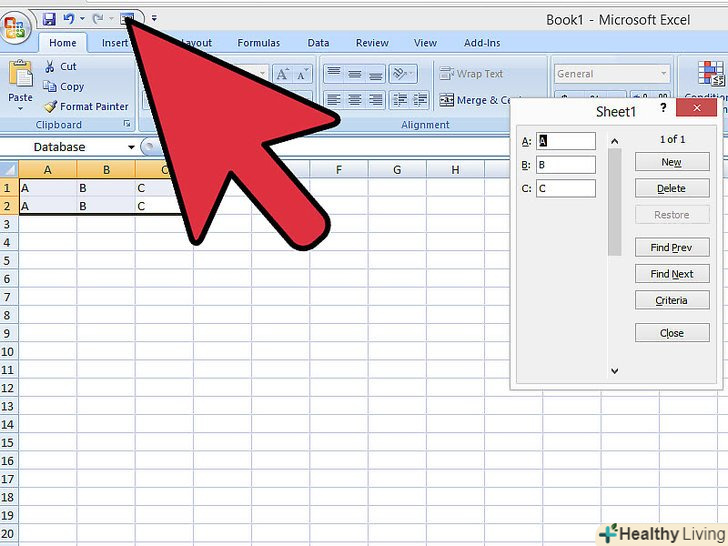Open the text Orientation menu
The width and height of the screenshot is (728, 546).
(403, 73)
